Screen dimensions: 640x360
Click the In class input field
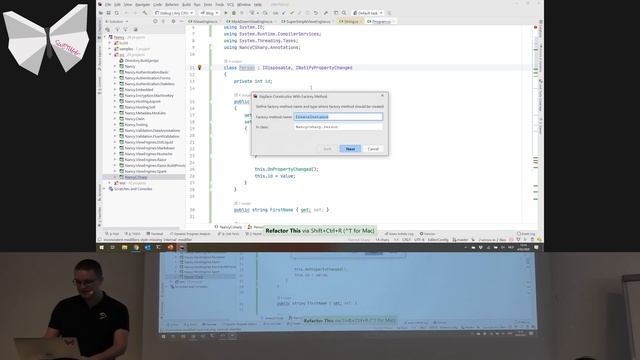pyautogui.click(x=338, y=127)
